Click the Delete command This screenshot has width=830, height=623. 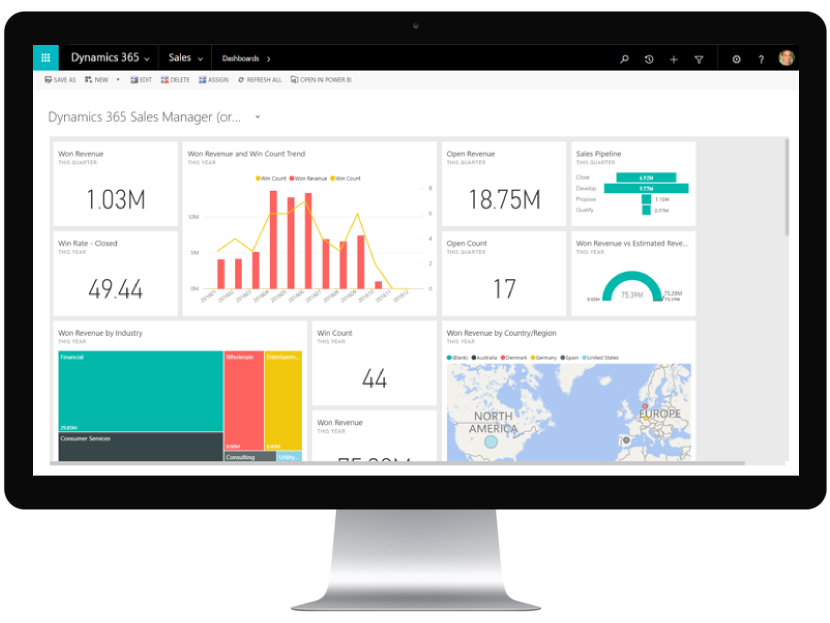click(175, 80)
